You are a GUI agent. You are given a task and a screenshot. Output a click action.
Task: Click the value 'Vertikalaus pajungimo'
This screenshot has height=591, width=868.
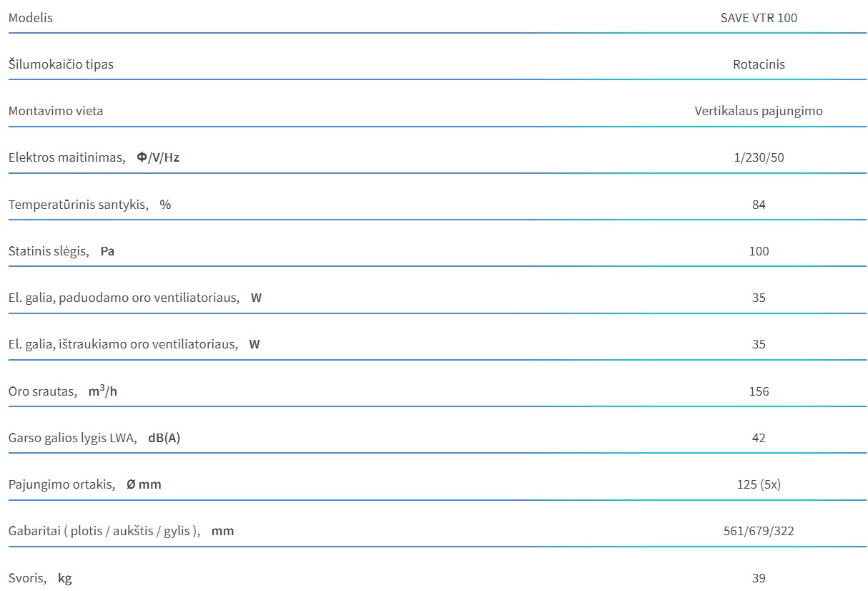pyautogui.click(x=759, y=111)
